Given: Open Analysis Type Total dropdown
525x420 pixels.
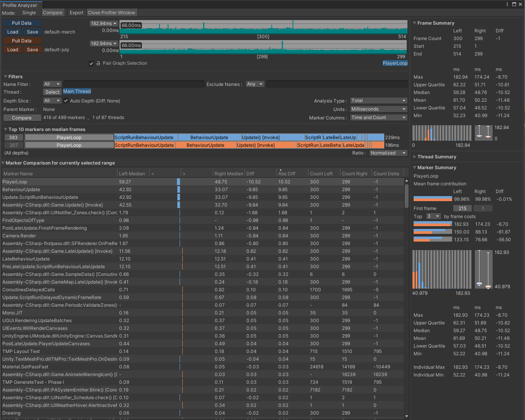Looking at the screenshot, I should point(379,101).
